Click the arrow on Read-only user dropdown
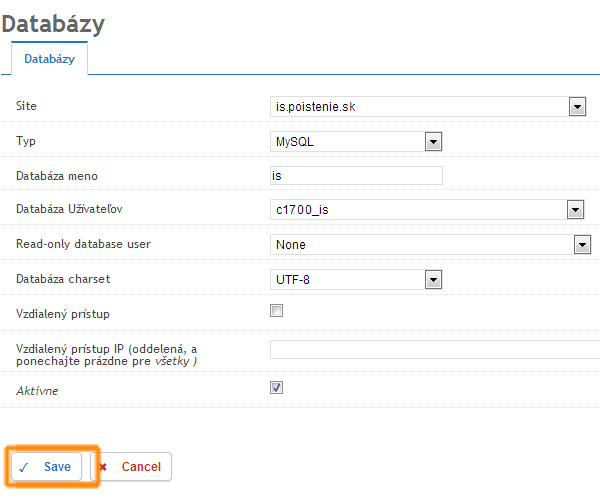The width and height of the screenshot is (600, 500). click(x=582, y=244)
